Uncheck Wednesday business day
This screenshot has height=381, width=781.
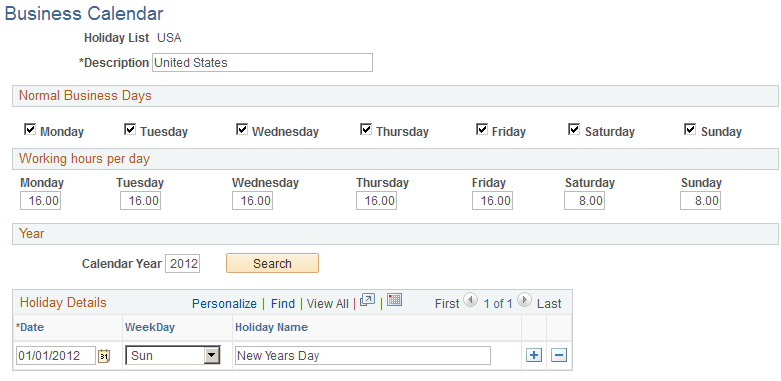pos(242,130)
